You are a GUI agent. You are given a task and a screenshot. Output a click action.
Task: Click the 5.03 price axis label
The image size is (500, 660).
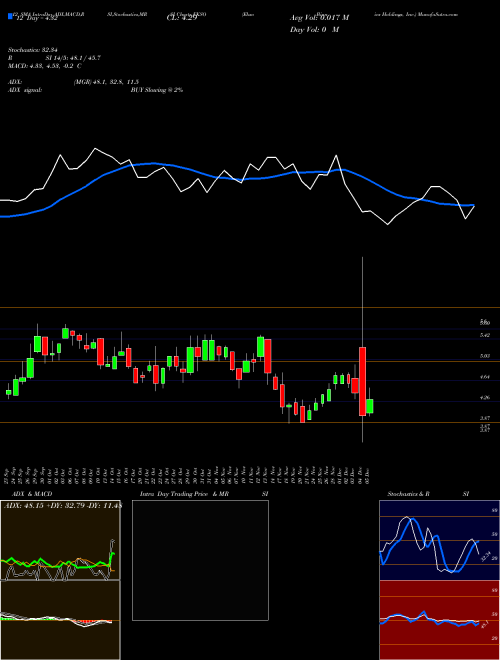tap(484, 356)
